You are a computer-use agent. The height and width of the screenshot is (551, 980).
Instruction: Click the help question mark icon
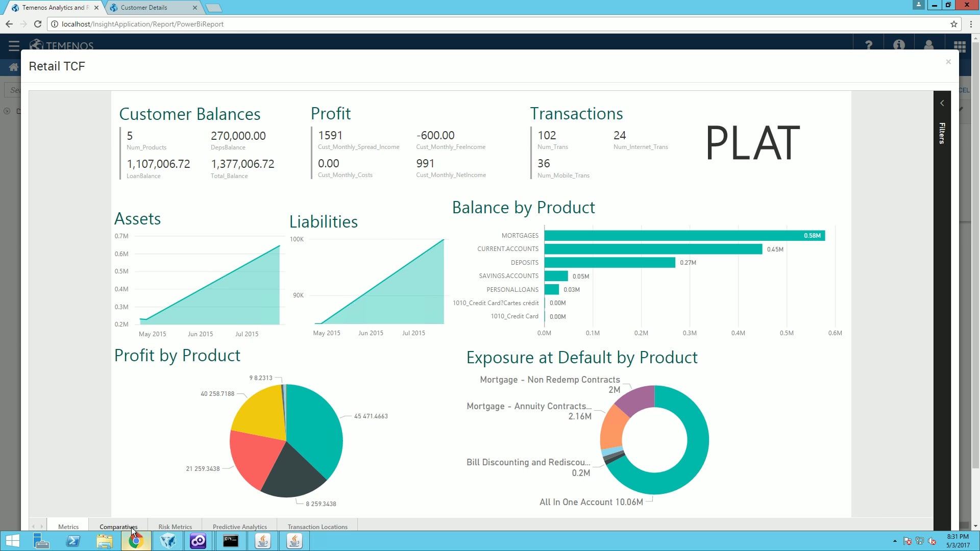tap(869, 45)
